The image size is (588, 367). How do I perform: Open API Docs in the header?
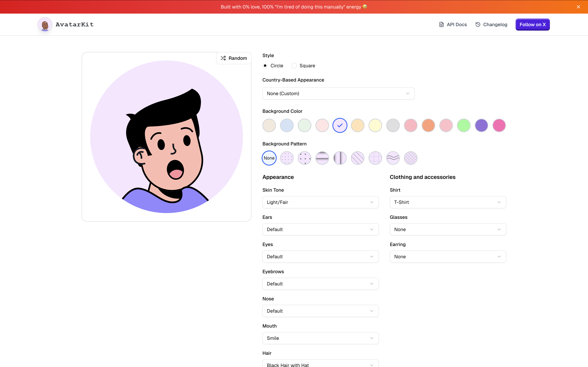453,24
